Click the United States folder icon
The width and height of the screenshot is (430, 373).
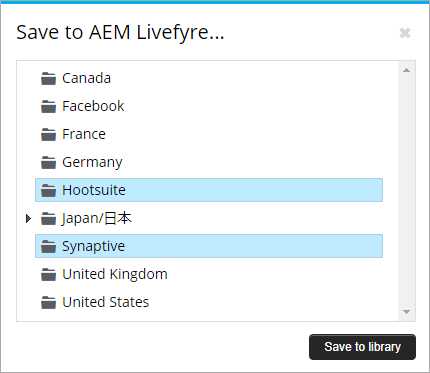coord(48,303)
